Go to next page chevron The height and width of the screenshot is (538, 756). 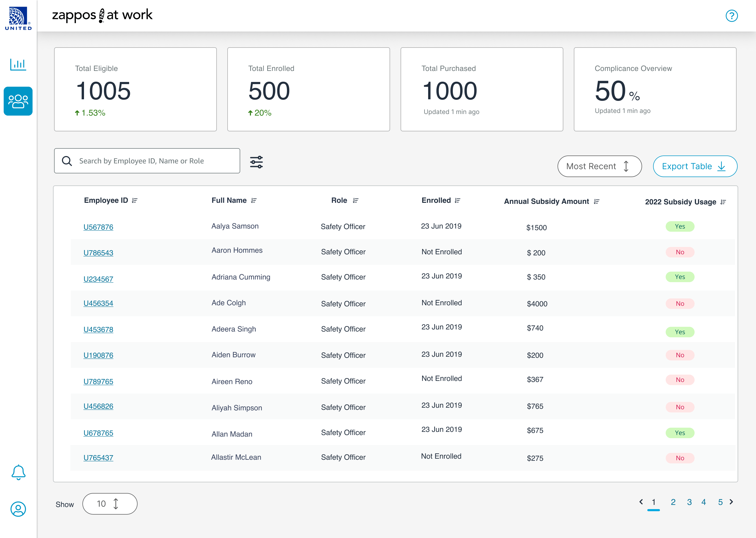pos(732,502)
